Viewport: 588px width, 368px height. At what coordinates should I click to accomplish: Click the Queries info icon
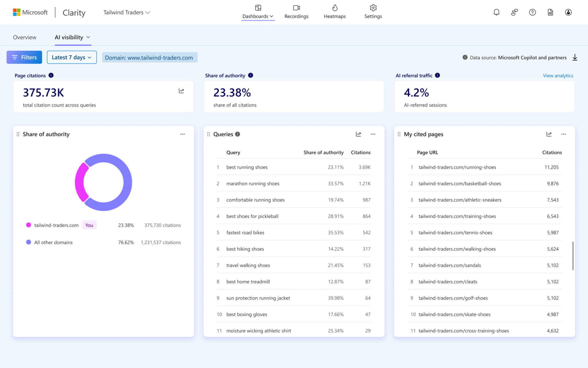tap(237, 134)
